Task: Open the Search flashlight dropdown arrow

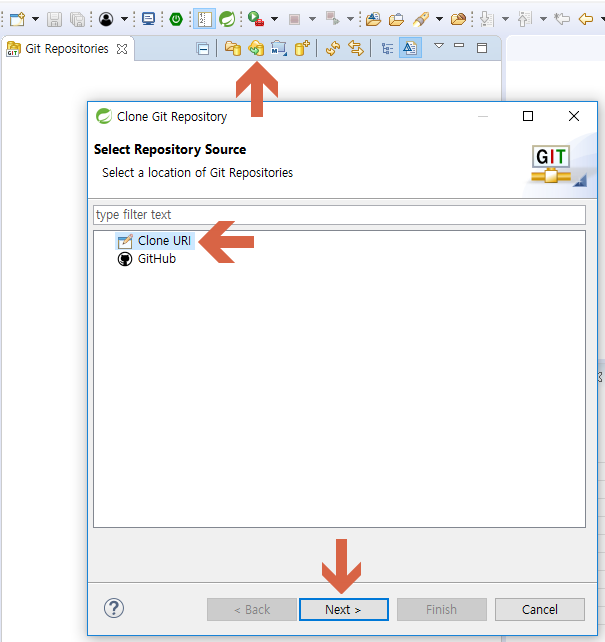Action: [x=439, y=19]
